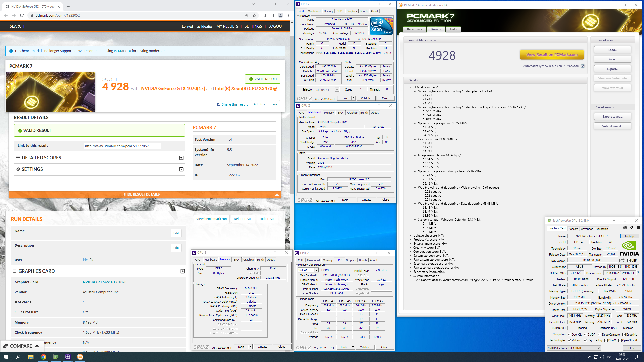The width and height of the screenshot is (644, 362).
Task: Open the volume control in system tray
Action: tap(602, 357)
